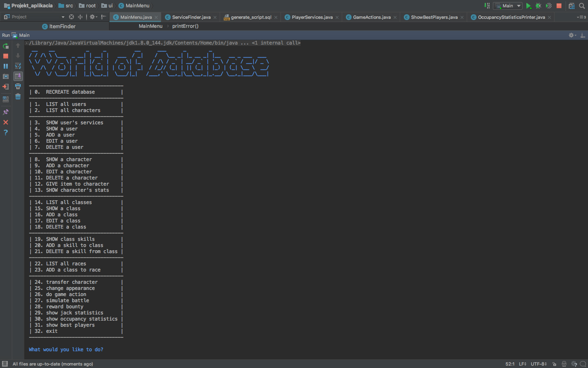This screenshot has height=368, width=588.
Task: Click the Clear All trash icon
Action: 18,96
